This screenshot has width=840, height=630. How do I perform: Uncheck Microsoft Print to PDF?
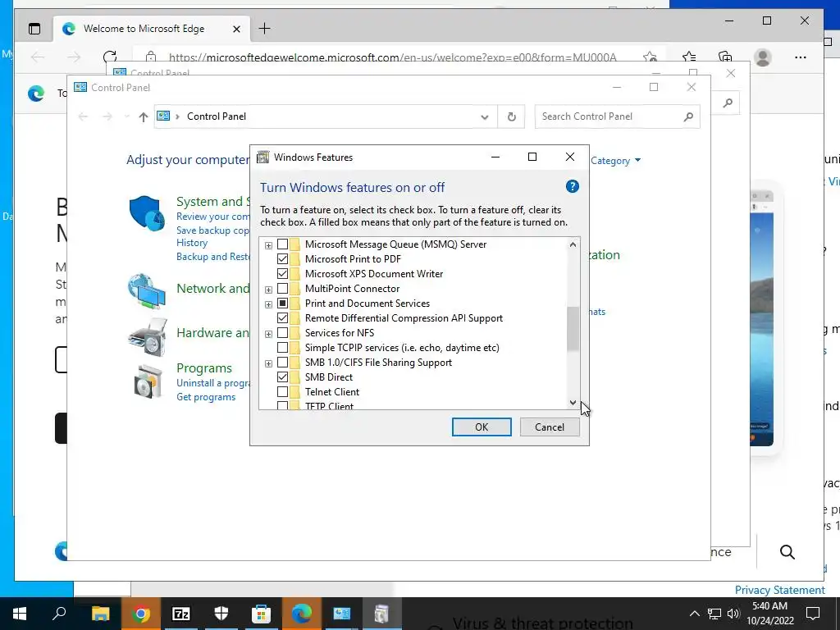tap(282, 258)
